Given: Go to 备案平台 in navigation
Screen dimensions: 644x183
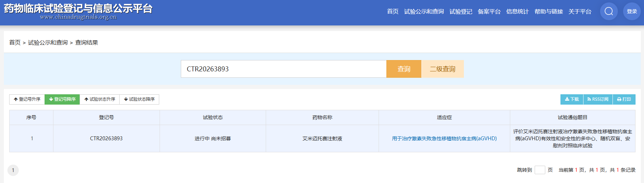Looking at the screenshot, I should [x=489, y=12].
